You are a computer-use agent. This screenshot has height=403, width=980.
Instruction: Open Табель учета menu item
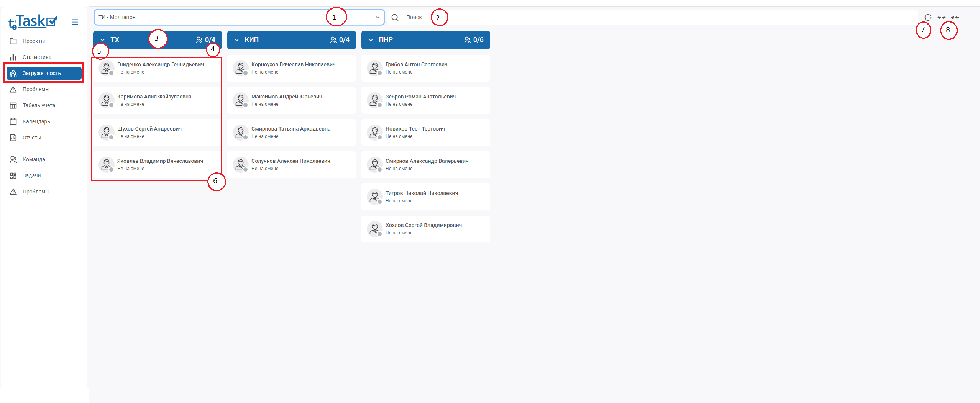(39, 105)
